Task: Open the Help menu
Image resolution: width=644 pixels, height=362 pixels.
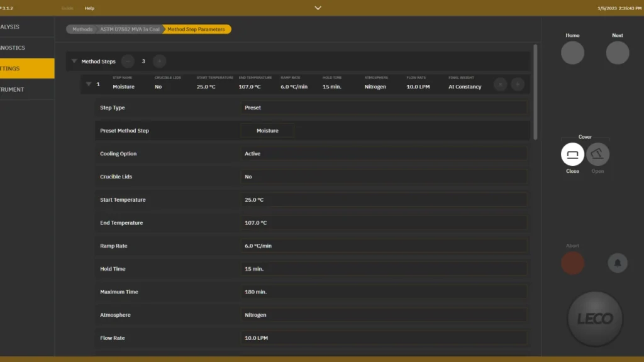Action: pos(89,8)
